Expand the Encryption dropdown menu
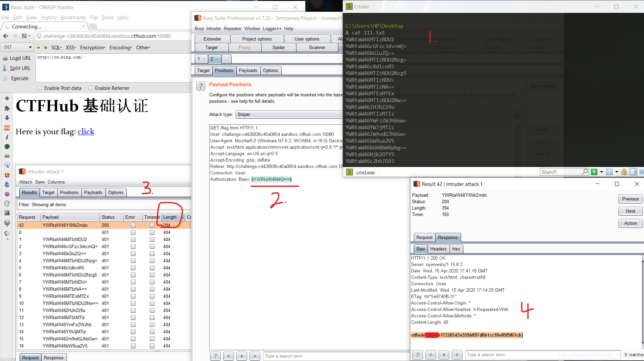 click(x=93, y=48)
